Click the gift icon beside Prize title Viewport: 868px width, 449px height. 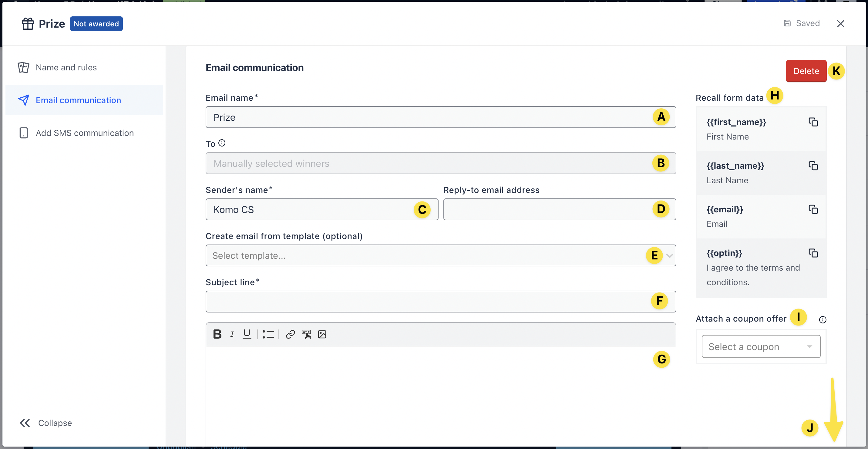(x=28, y=24)
